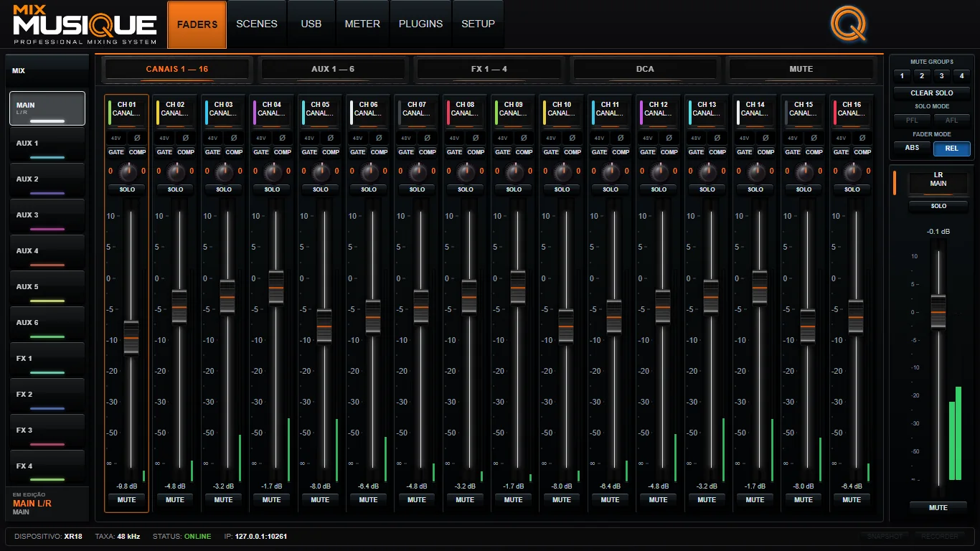Click the LR MAIN fader handle

click(938, 312)
